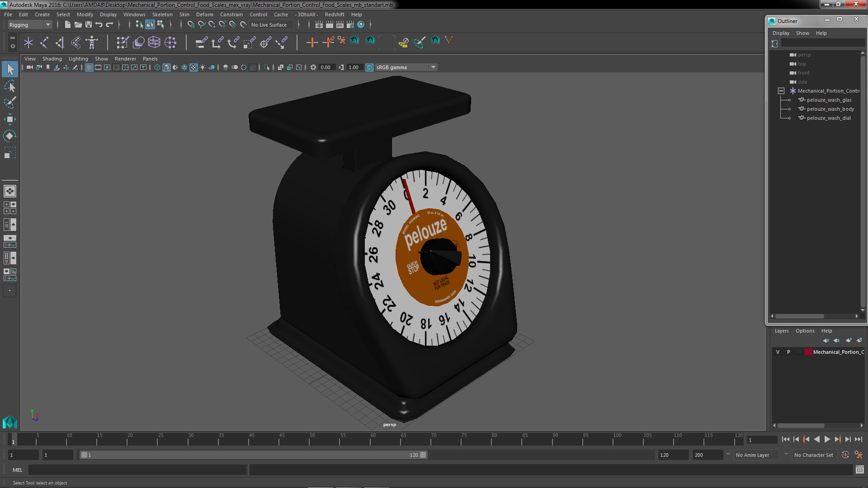
Task: Open animation preferences icon
Action: point(859,455)
